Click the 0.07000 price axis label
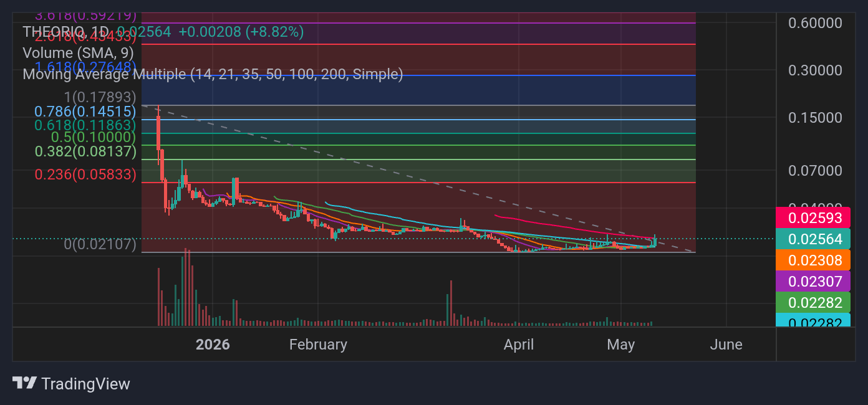 (815, 170)
